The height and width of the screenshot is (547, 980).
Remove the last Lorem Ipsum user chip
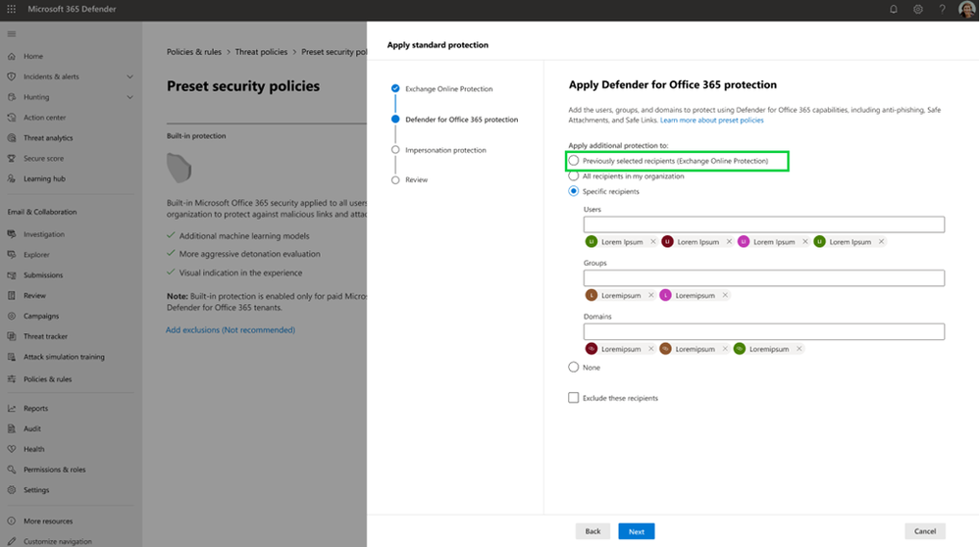click(881, 242)
